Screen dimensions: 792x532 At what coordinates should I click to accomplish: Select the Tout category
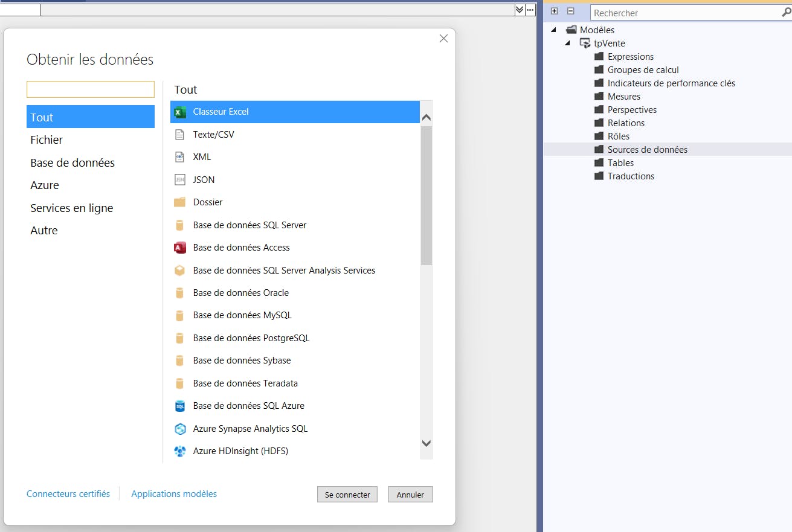coord(91,117)
